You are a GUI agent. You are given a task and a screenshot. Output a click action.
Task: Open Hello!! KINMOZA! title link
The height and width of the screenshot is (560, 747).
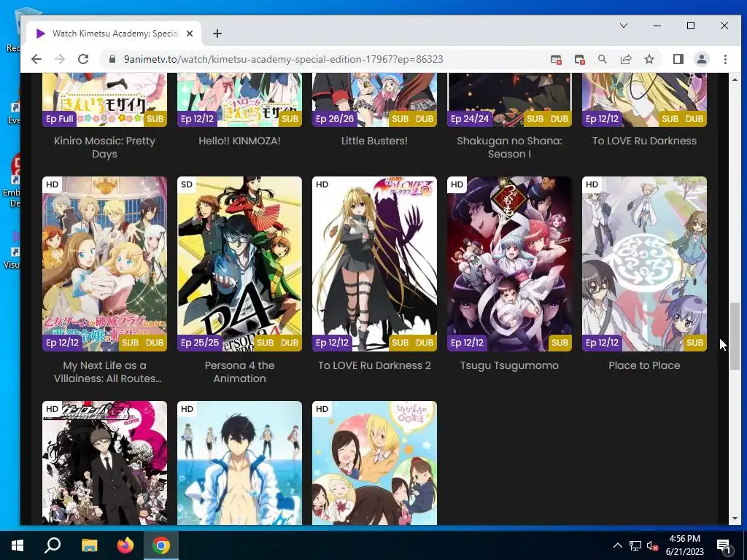click(x=239, y=141)
